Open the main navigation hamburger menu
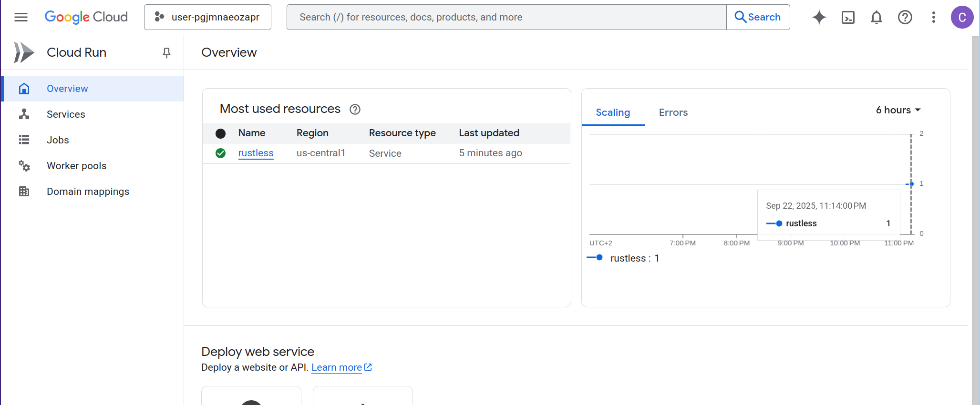The image size is (980, 405). (21, 17)
